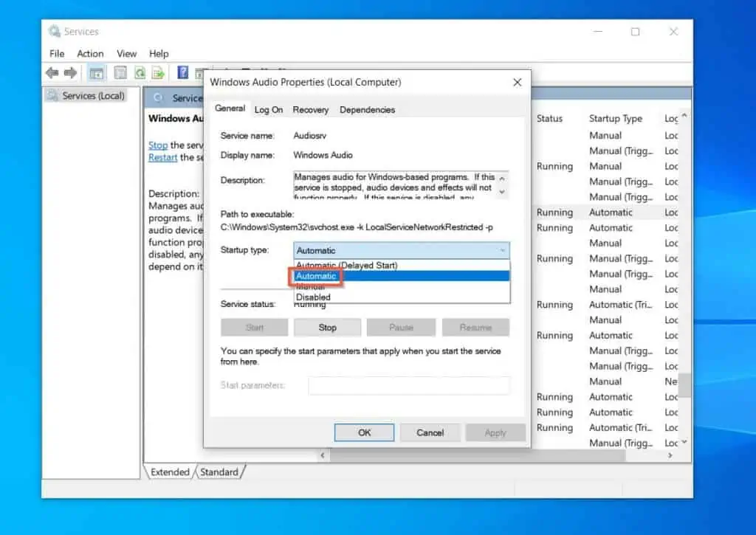756x535 pixels.
Task: Switch to the Standard view tab
Action: point(219,472)
